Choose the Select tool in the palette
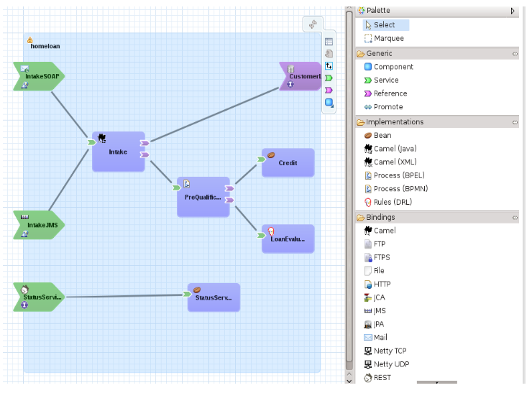The height and width of the screenshot is (393, 532). coord(386,24)
